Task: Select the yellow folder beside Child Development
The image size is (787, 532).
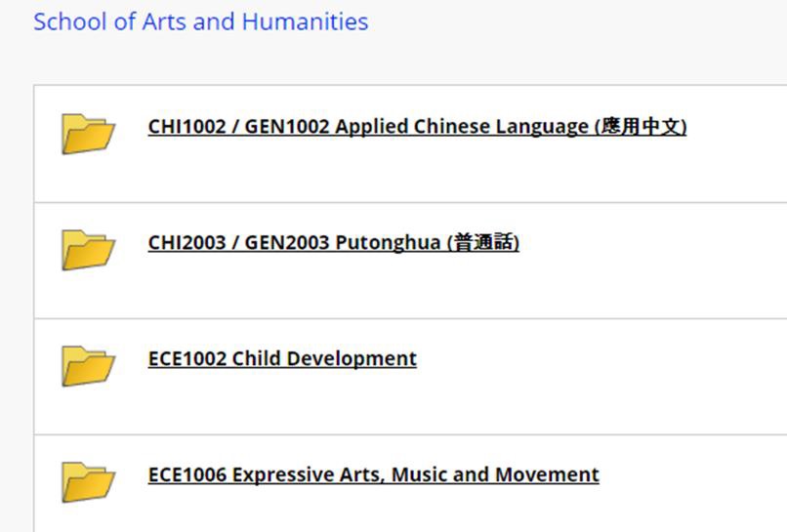Action: point(88,365)
